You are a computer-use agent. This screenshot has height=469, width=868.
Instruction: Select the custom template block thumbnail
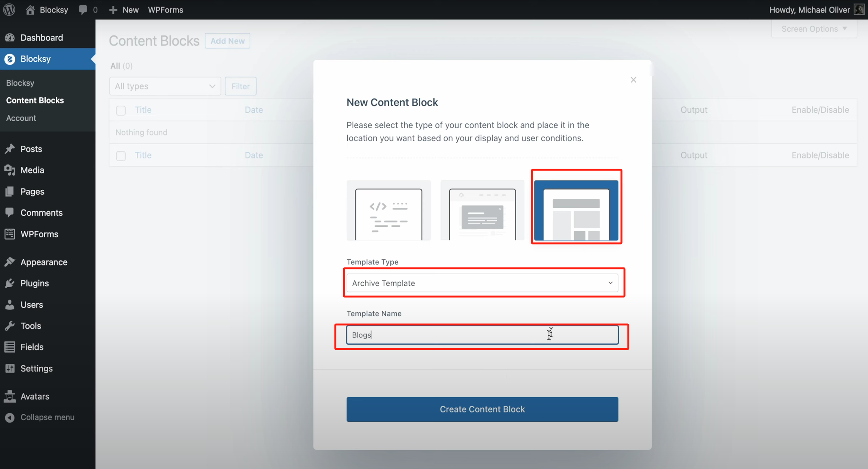click(576, 211)
